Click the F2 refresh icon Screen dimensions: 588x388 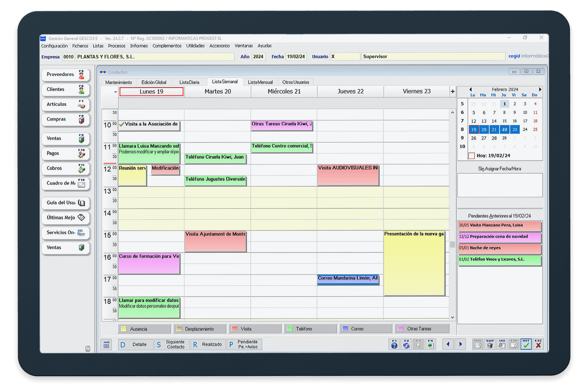coord(406,344)
